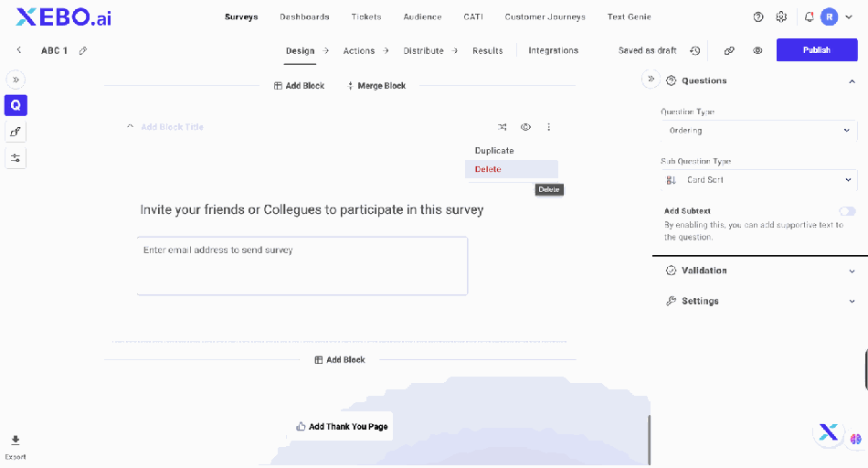Open Customer Journeys tab

tap(545, 16)
